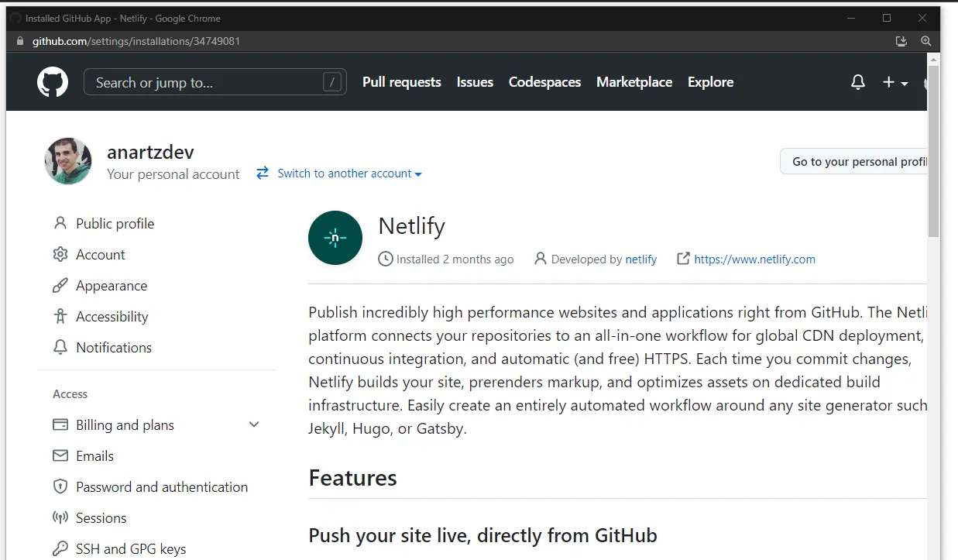The height and width of the screenshot is (560, 958).
Task: Click the padlock icon in the address bar
Action: click(21, 41)
